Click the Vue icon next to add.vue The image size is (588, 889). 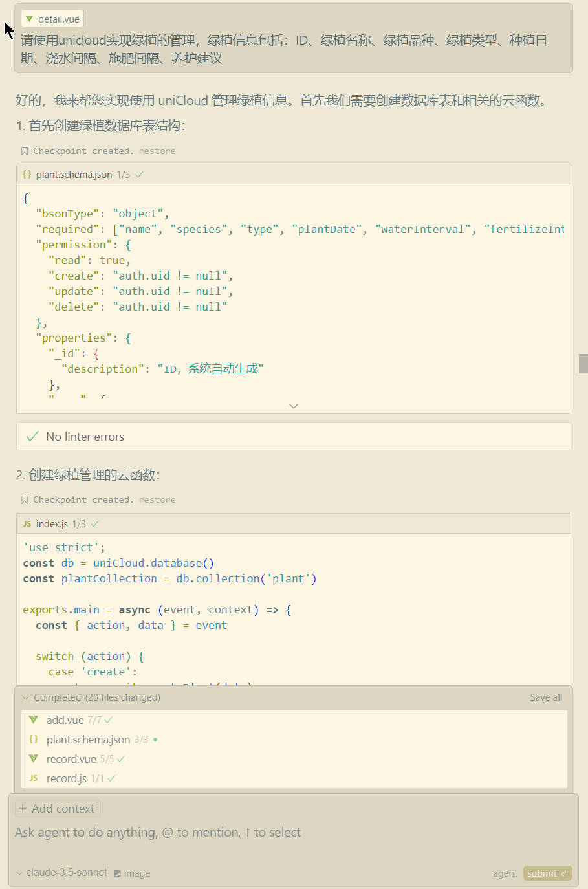(x=33, y=719)
